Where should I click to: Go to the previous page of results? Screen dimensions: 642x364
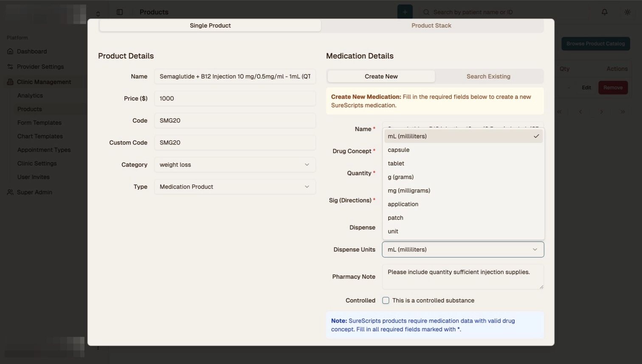coord(580,112)
